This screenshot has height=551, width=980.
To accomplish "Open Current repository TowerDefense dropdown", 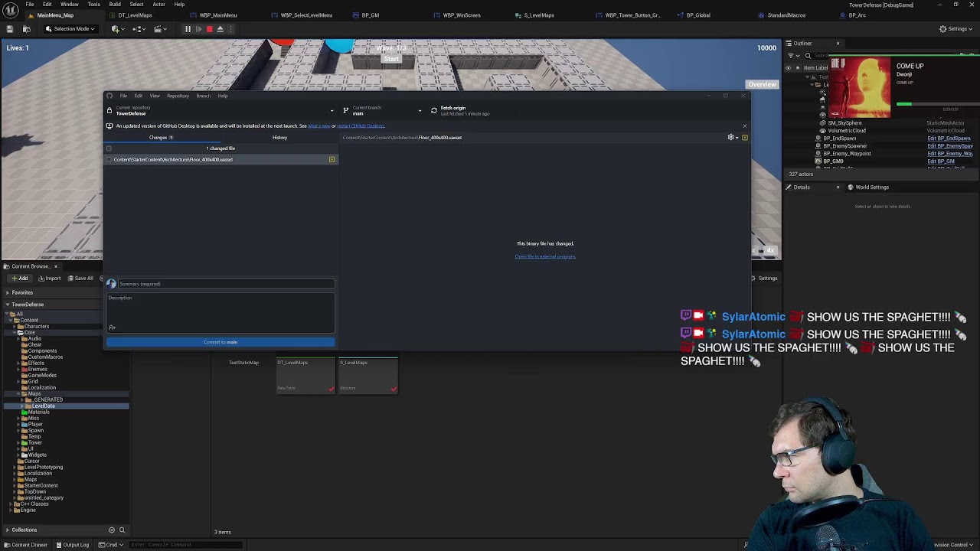I will (x=220, y=111).
